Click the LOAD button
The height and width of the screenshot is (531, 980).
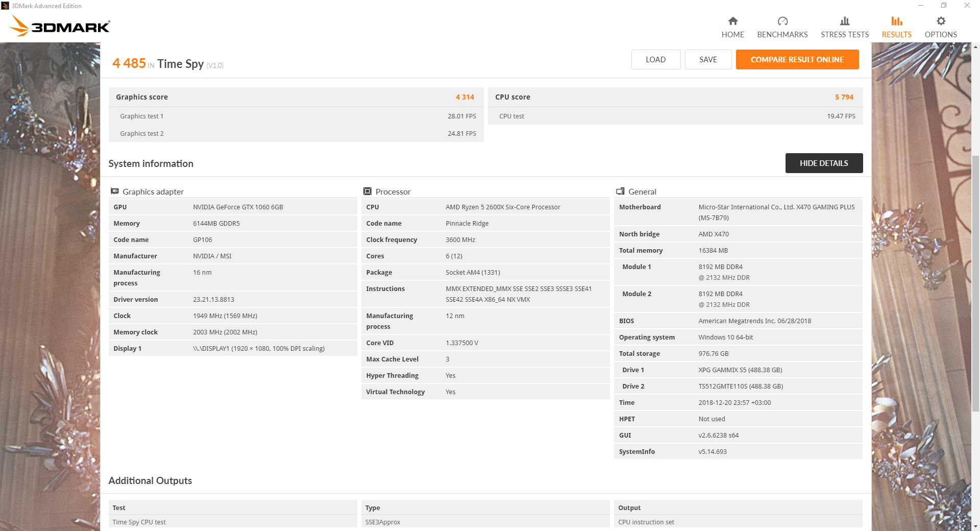click(x=656, y=59)
